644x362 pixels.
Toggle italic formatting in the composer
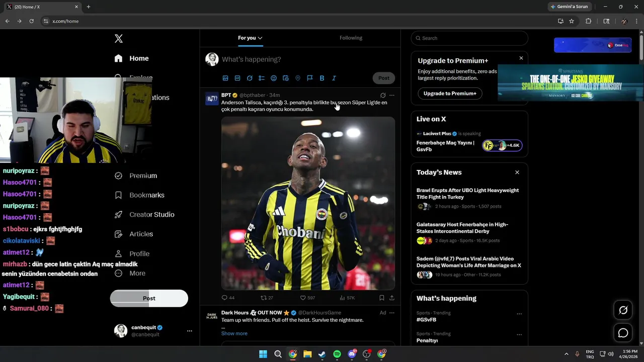pos(334,78)
